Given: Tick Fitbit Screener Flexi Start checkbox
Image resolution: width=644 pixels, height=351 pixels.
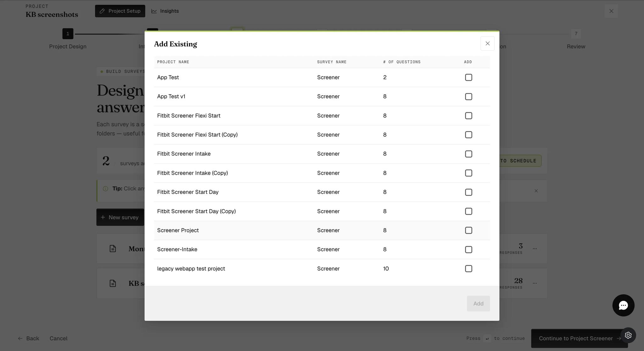Looking at the screenshot, I should point(469,116).
